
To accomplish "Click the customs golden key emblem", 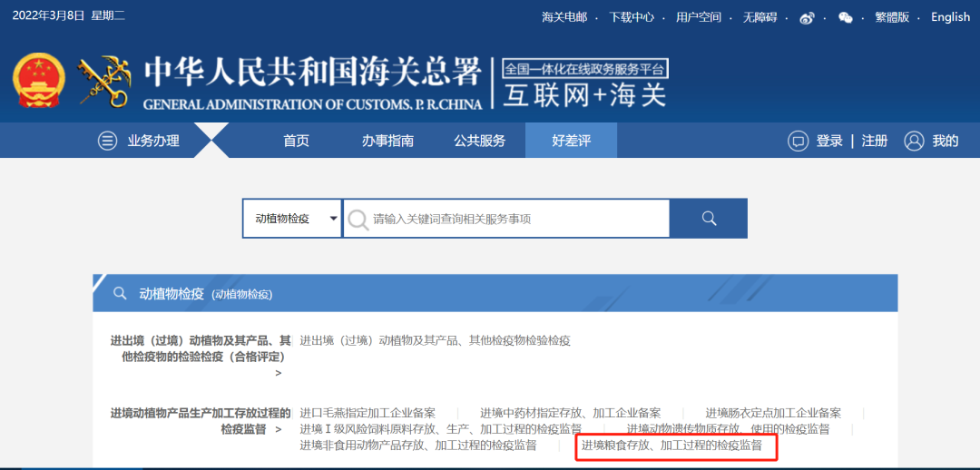I will [x=104, y=82].
